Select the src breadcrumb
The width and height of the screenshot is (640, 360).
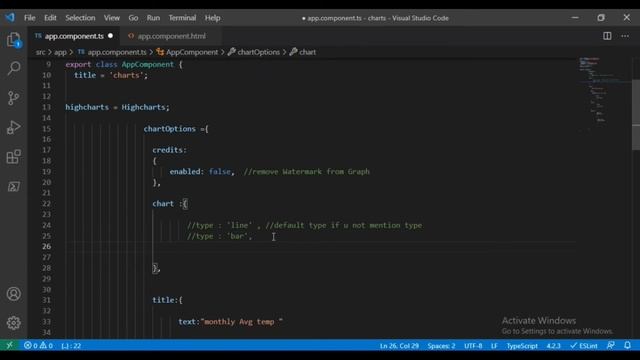click(x=40, y=52)
